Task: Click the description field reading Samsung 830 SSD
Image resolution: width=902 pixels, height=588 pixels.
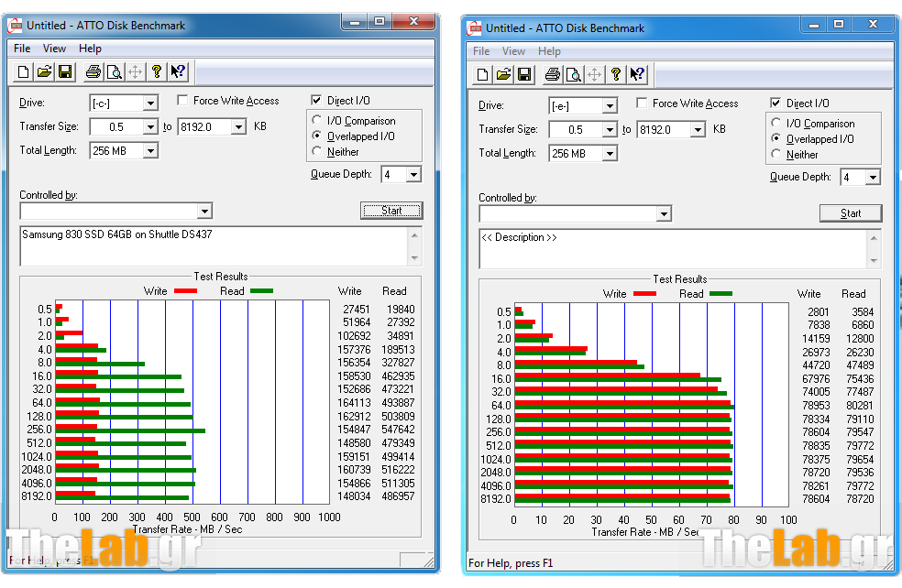Action: (x=213, y=245)
